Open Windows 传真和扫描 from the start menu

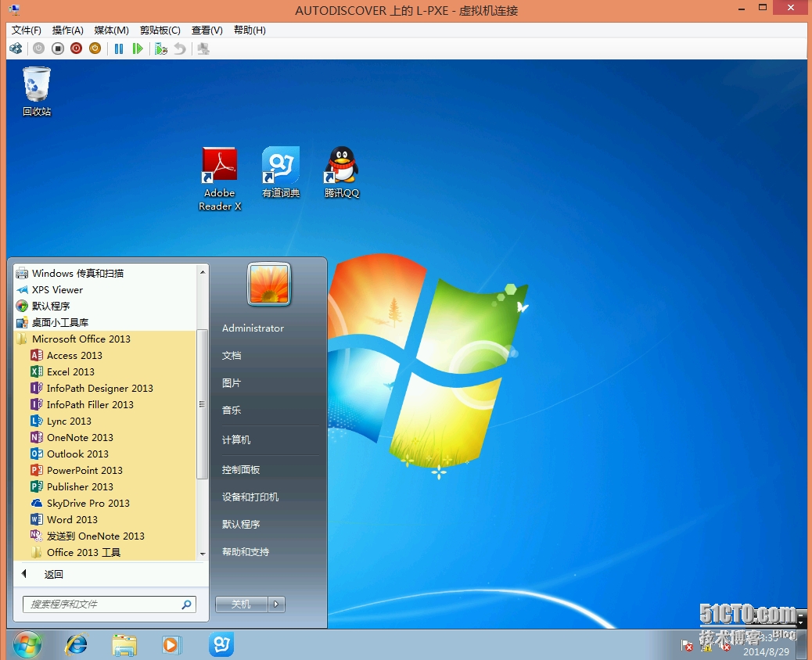coord(105,274)
